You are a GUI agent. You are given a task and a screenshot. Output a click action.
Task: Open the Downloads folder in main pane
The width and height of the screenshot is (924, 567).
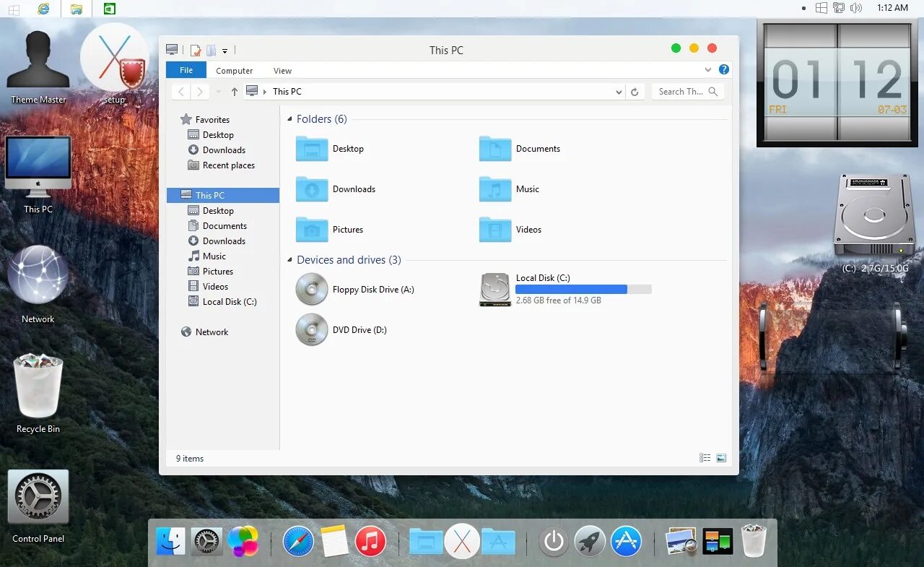pyautogui.click(x=336, y=189)
